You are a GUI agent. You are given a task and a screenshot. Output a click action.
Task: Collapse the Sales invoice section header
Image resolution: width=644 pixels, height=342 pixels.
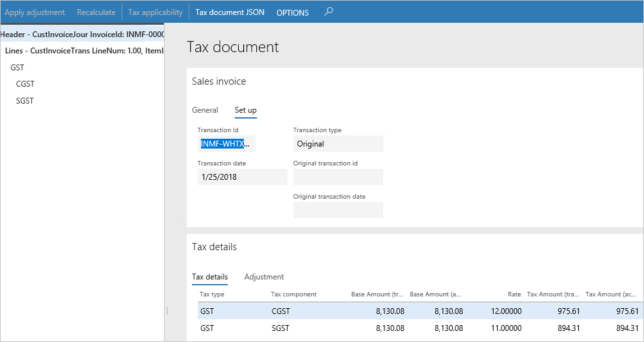pos(219,81)
